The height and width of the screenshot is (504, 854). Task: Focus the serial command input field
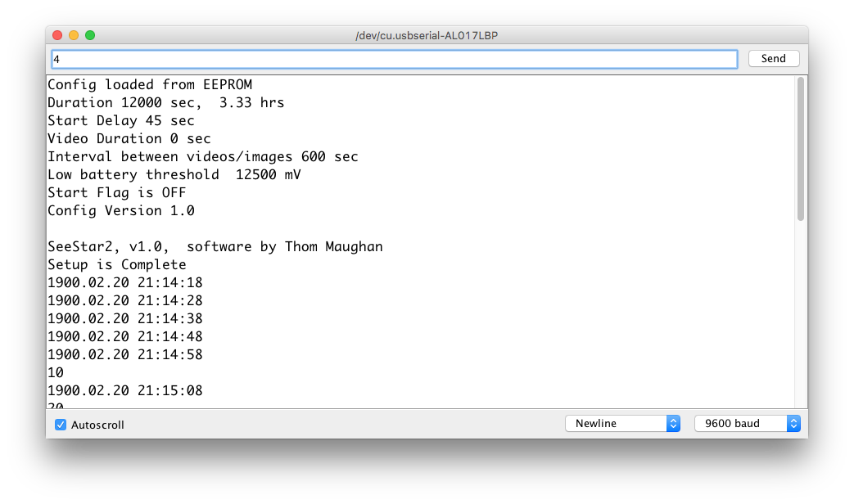coord(395,60)
